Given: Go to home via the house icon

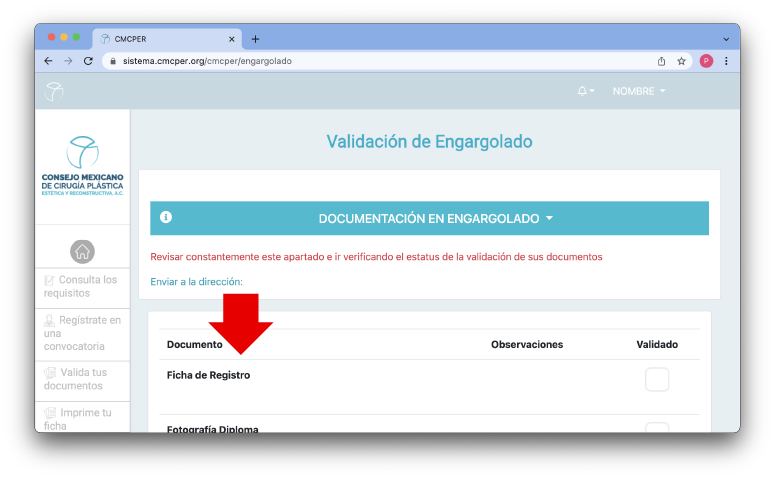Looking at the screenshot, I should (83, 252).
